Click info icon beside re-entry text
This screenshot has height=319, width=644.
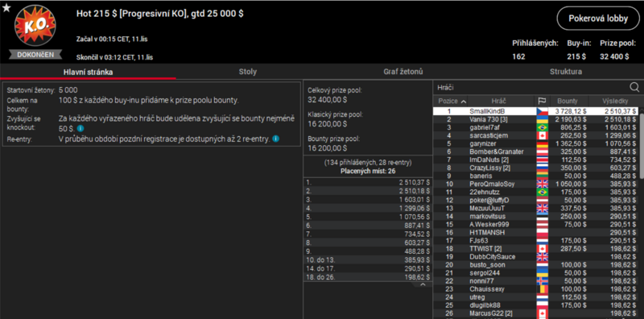(x=275, y=139)
